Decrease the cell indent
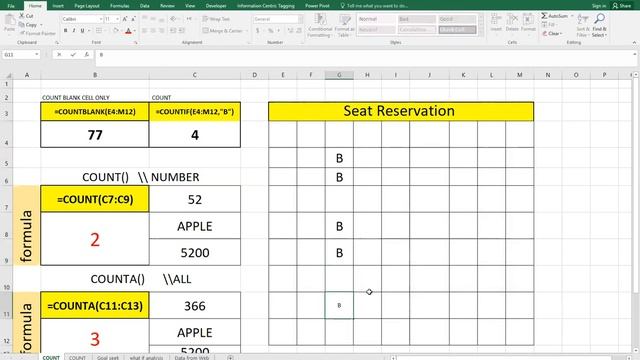Screen dimensions: 640x360 pos(173,31)
